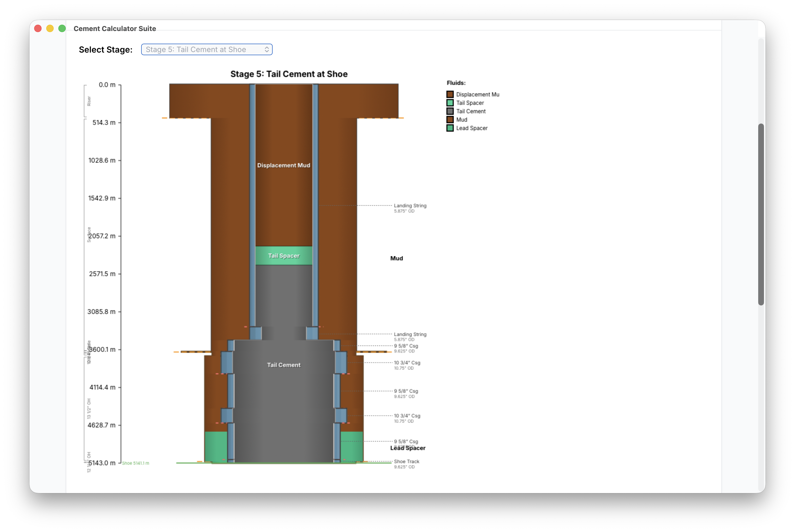795x532 pixels.
Task: Click the Tail Cement column in the diagram
Action: [x=284, y=365]
